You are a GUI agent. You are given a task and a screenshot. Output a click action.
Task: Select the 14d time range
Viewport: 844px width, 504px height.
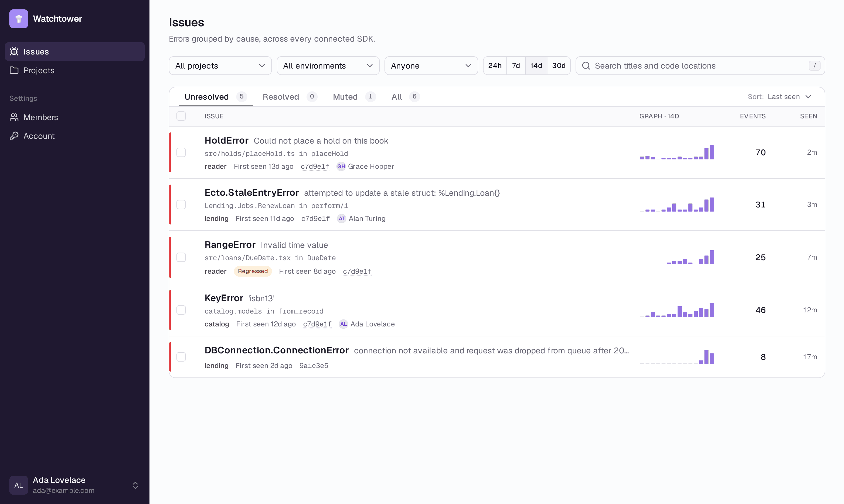pos(536,66)
